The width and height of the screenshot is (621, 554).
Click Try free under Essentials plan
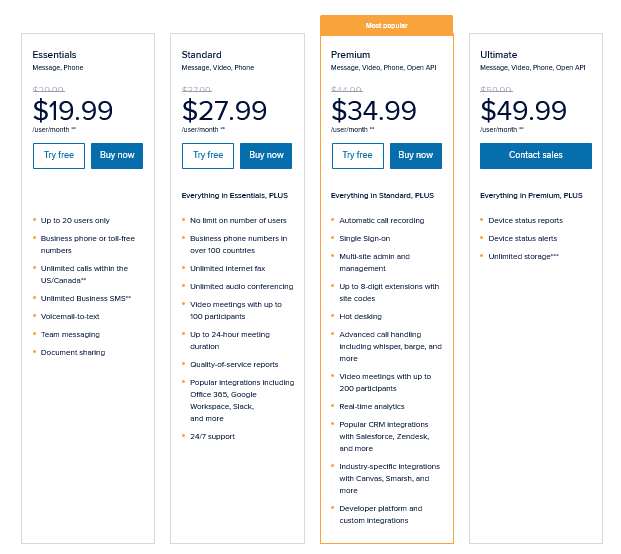[x=58, y=156]
